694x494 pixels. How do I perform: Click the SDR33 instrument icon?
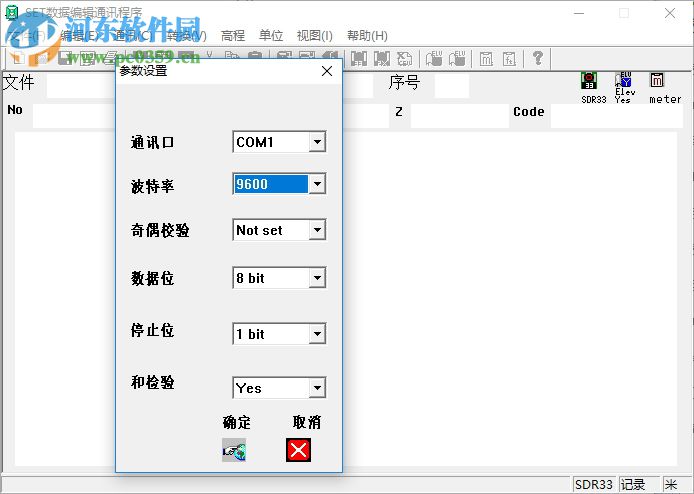[x=589, y=81]
